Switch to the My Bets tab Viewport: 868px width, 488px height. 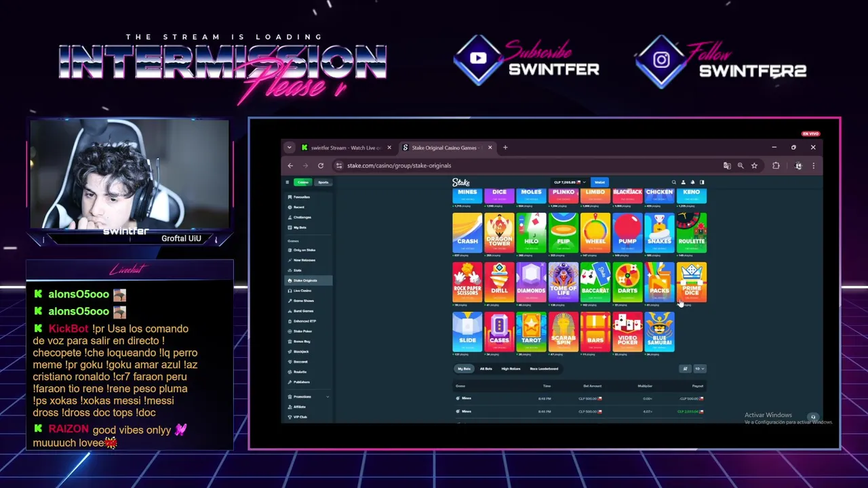tap(464, 369)
